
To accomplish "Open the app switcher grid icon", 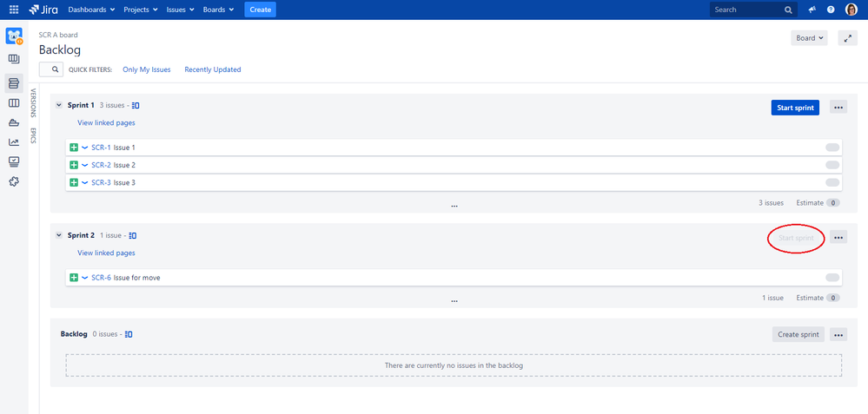I will [14, 10].
